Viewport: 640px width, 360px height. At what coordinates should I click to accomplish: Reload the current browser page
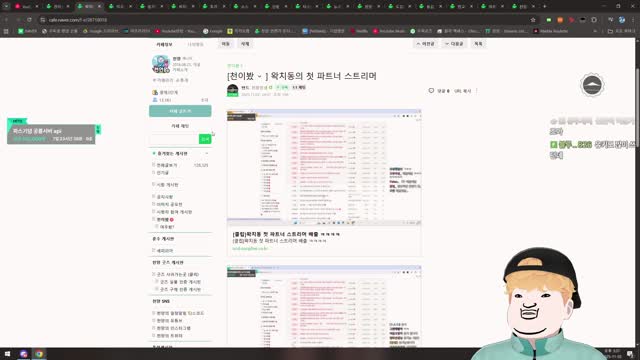(29, 20)
